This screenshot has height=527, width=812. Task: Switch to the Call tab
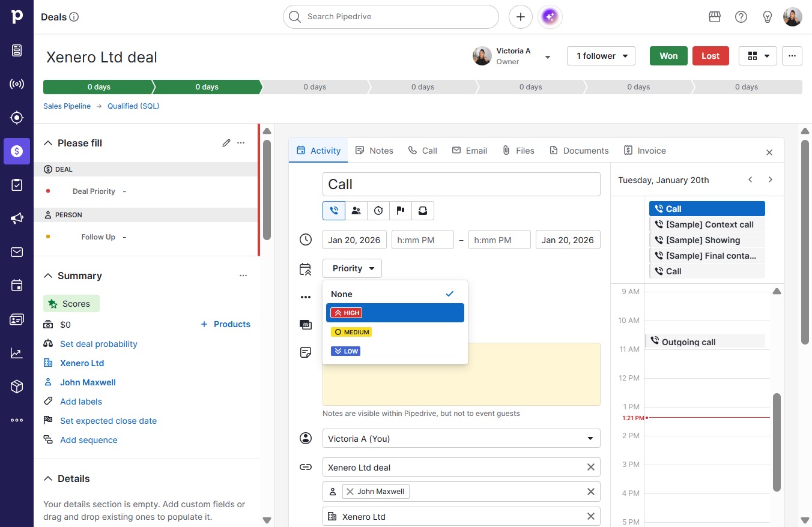pos(423,151)
